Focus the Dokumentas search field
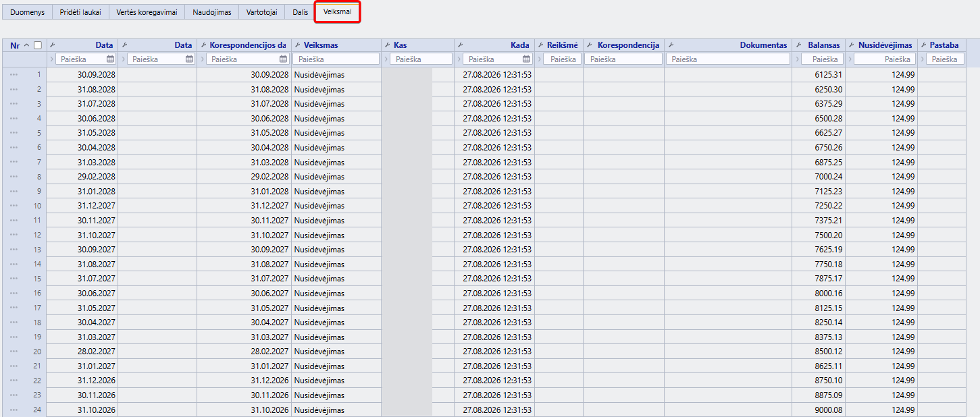The width and height of the screenshot is (980, 417). 727,59
